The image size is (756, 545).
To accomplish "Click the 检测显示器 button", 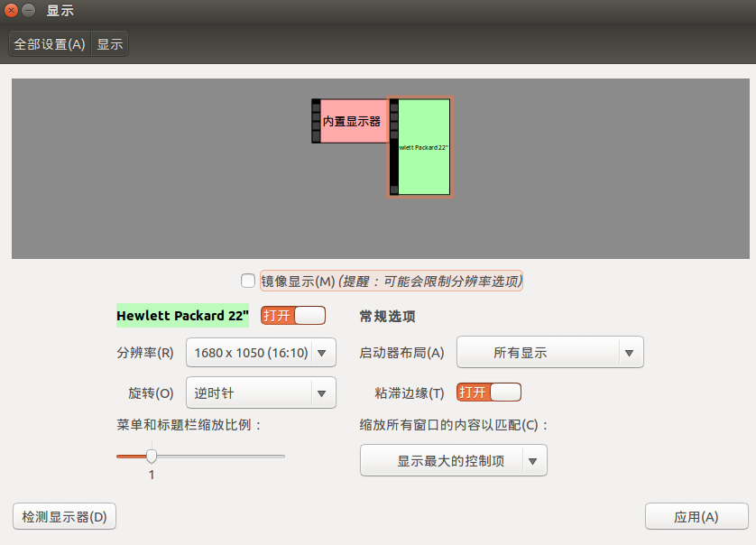I will [x=63, y=516].
